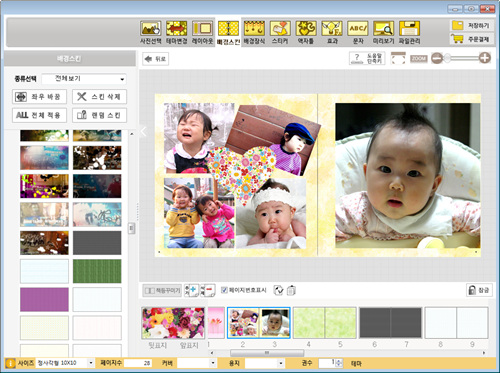Click the paste clipboard icon
The image size is (500, 373).
pos(291,290)
